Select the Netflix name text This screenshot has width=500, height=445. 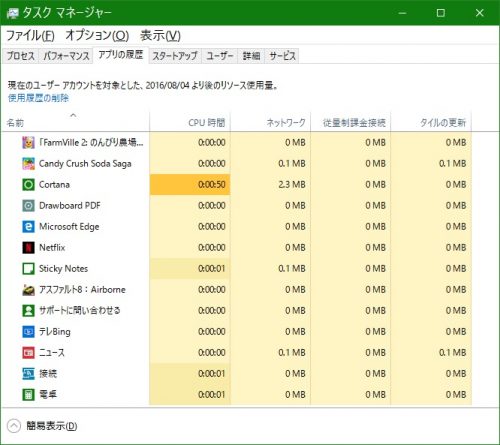[x=52, y=248]
